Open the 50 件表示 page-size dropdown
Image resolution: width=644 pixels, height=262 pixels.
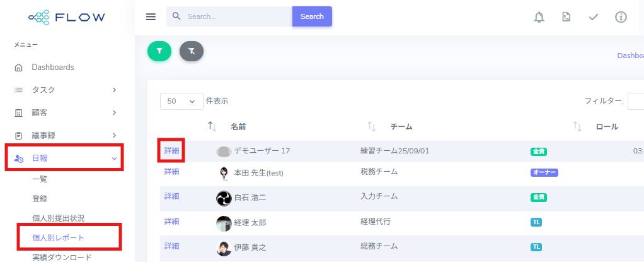tap(181, 101)
